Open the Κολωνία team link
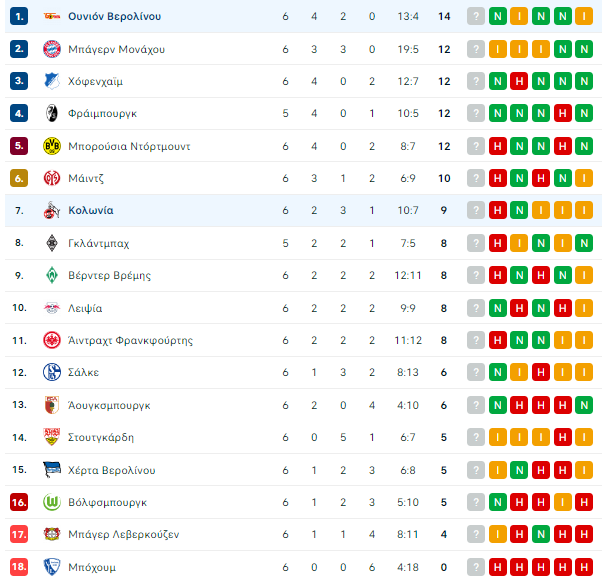The image size is (606, 587). coord(91,210)
